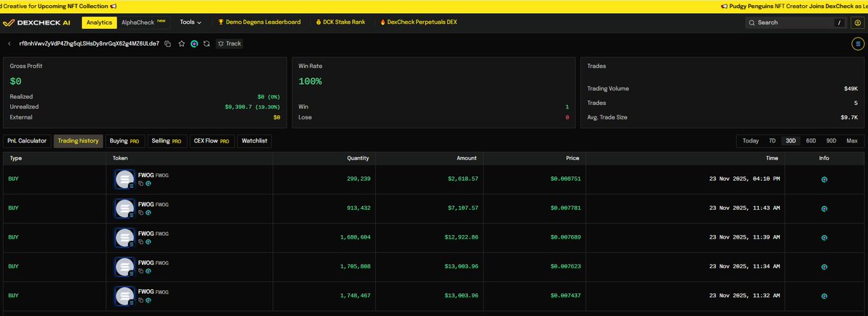The height and width of the screenshot is (316, 868).
Task: Star this wallet as a favorite
Action: click(x=182, y=43)
